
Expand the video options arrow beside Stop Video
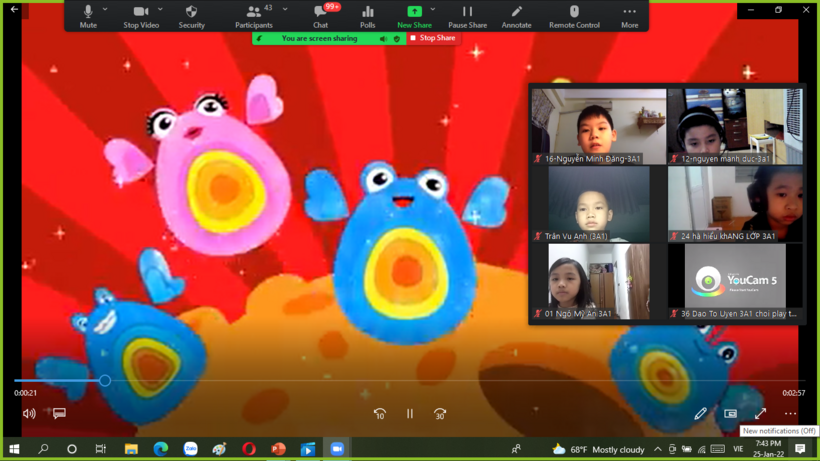pyautogui.click(x=160, y=10)
